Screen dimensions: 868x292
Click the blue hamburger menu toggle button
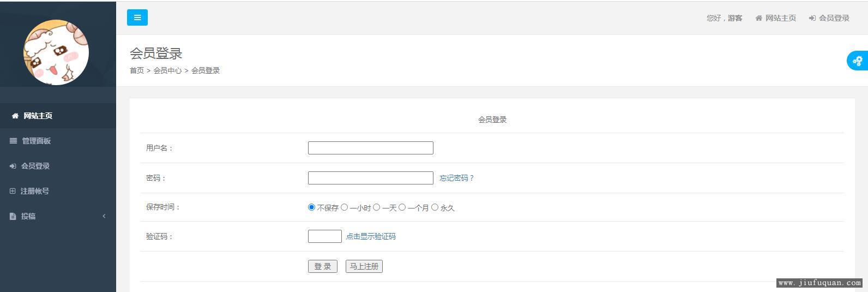click(137, 17)
